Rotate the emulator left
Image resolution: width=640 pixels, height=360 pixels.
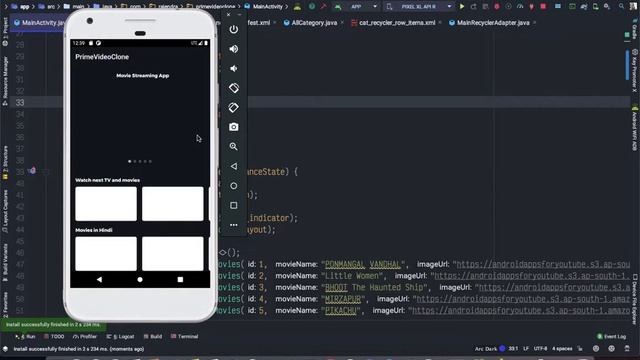coord(233,88)
